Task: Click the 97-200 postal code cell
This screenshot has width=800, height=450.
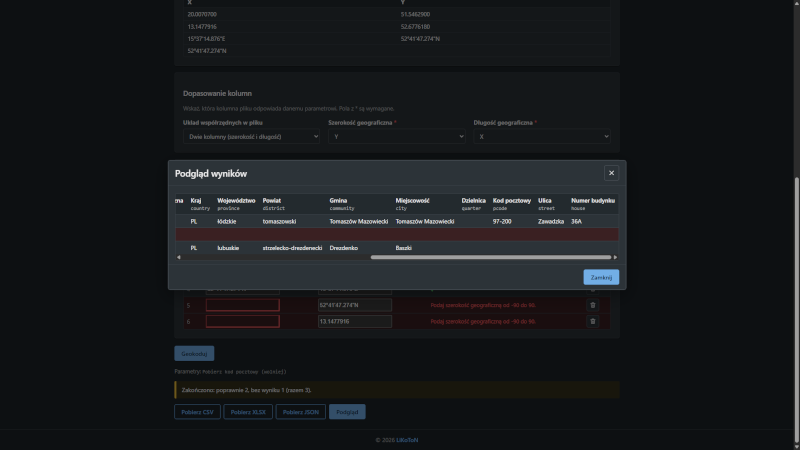Action: pos(502,221)
